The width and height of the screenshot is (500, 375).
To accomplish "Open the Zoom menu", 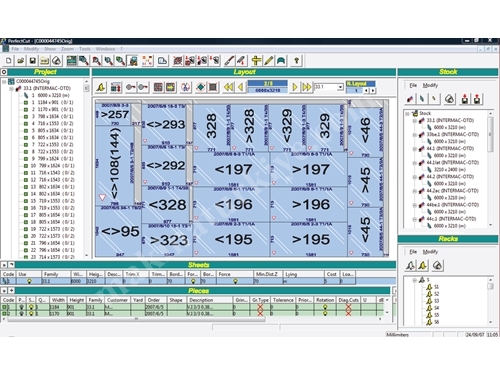I will click(67, 49).
